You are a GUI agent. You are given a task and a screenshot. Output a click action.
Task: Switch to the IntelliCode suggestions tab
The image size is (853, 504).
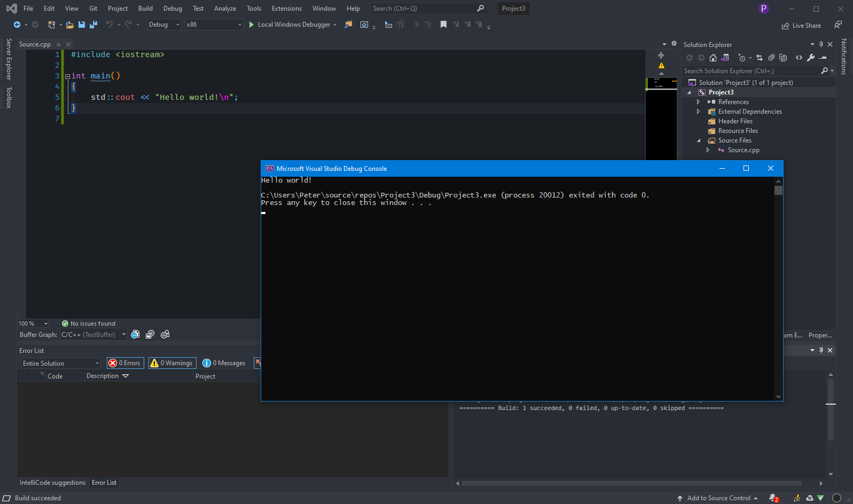tap(52, 483)
